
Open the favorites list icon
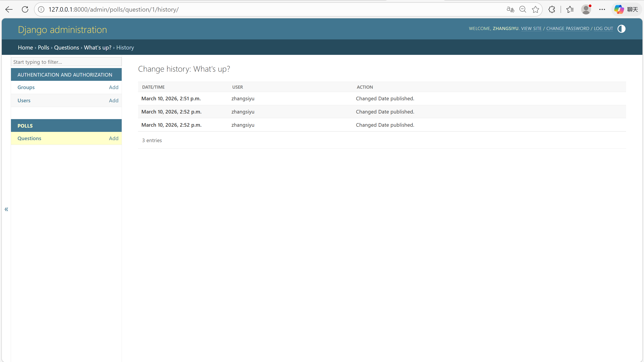[570, 9]
